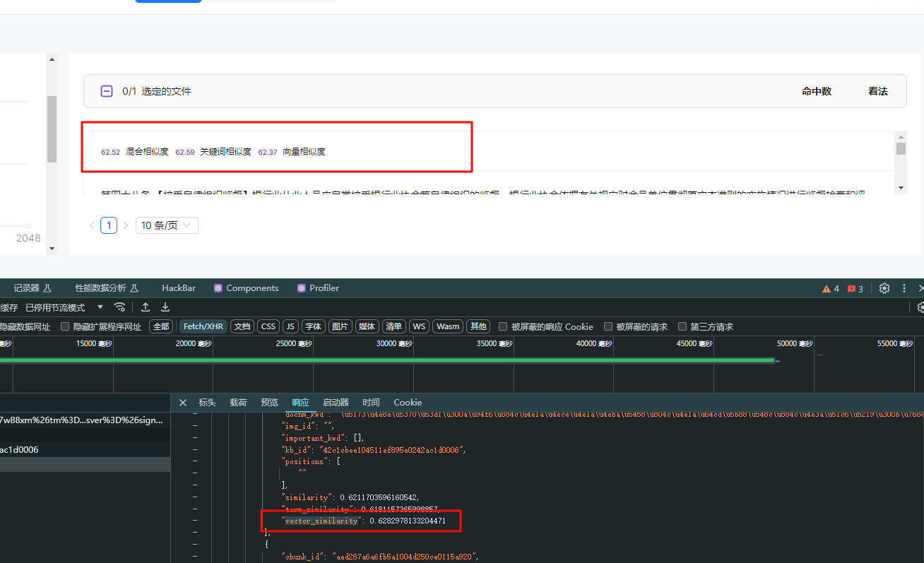
Task: Click the 30000 毫秒 timeline marker
Action: point(396,343)
